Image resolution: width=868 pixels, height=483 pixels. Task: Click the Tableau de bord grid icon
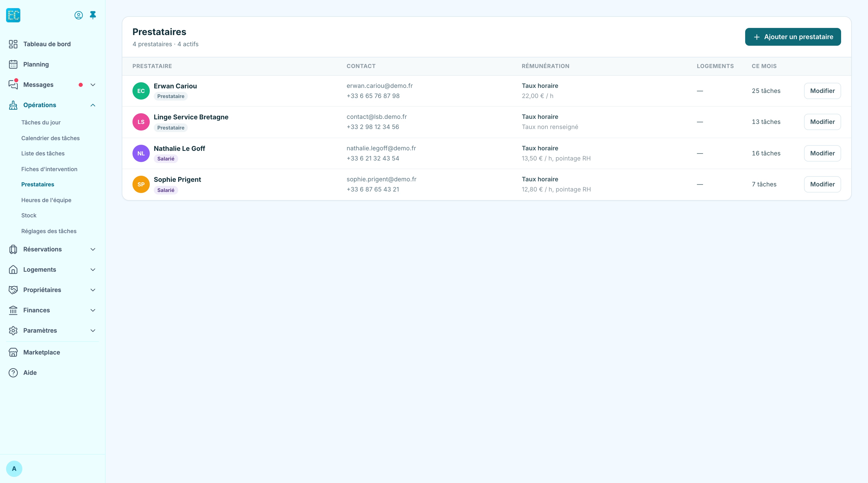coord(13,44)
